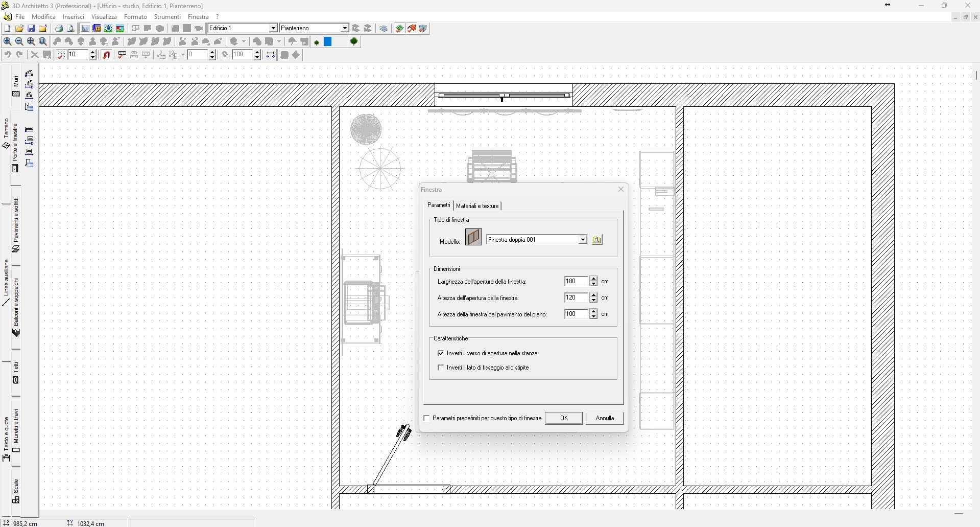Select first window tool in sidebar
The width and height of the screenshot is (980, 527).
coord(29,129)
